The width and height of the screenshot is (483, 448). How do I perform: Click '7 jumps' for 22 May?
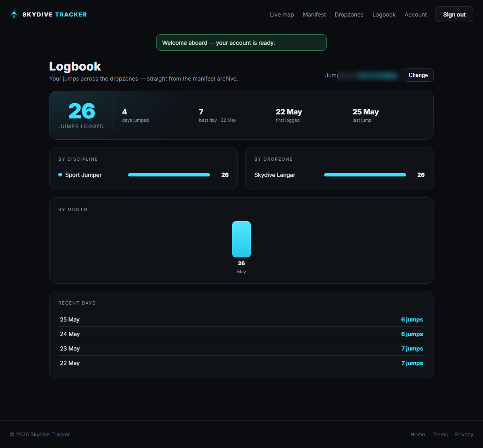(412, 363)
